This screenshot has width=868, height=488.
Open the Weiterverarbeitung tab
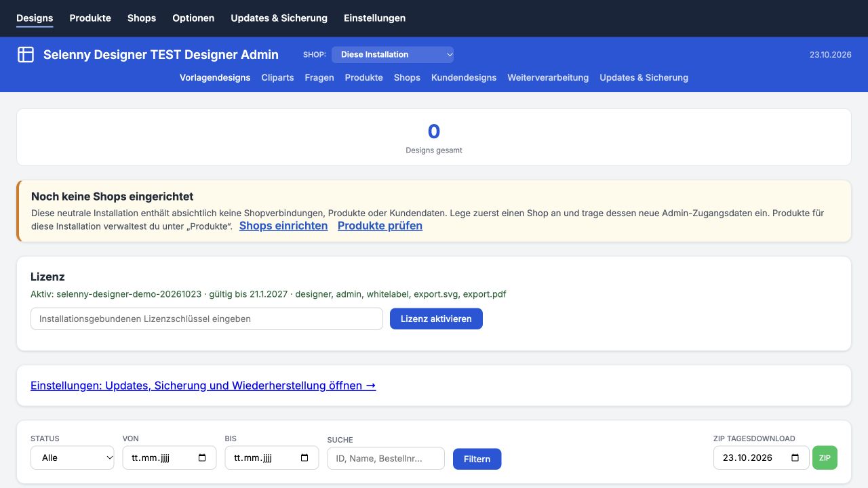tap(548, 78)
